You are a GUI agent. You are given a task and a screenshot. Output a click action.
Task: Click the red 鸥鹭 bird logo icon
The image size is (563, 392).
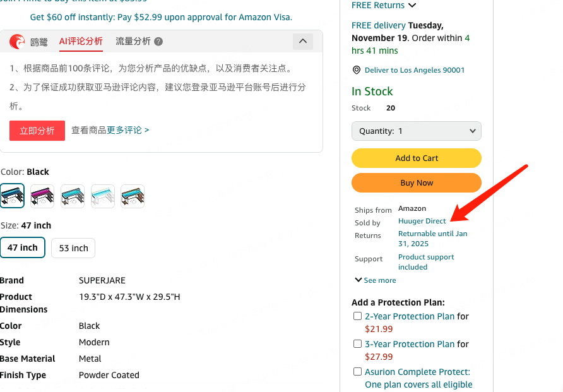pos(18,42)
